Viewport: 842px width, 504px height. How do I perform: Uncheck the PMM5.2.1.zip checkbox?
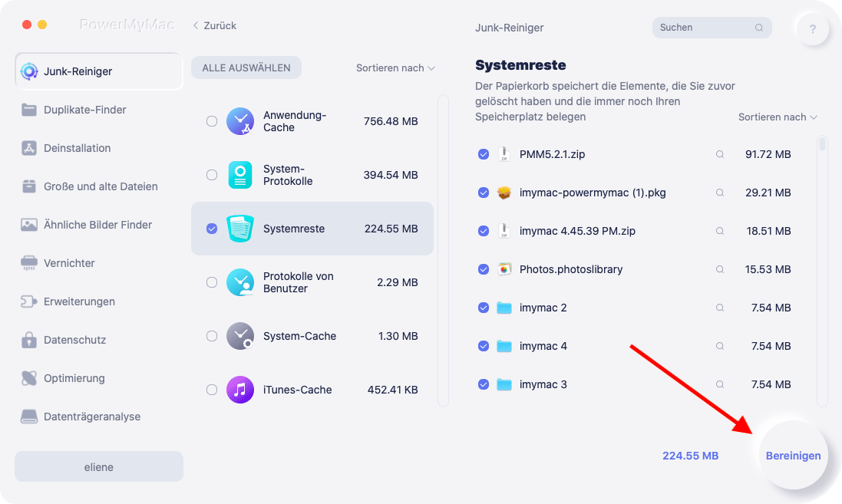click(x=484, y=155)
